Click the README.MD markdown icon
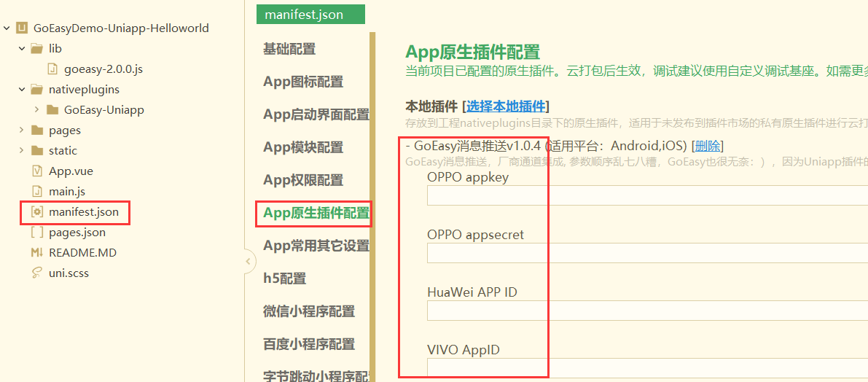 [x=37, y=253]
